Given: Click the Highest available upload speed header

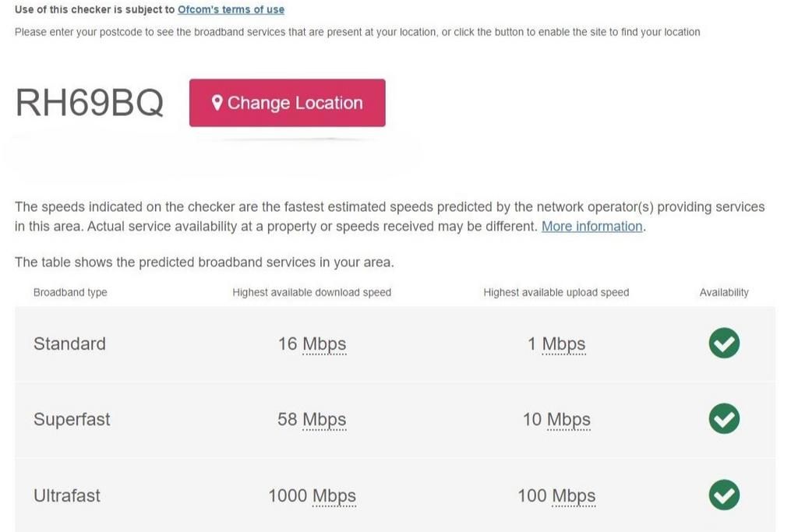Looking at the screenshot, I should (556, 293).
